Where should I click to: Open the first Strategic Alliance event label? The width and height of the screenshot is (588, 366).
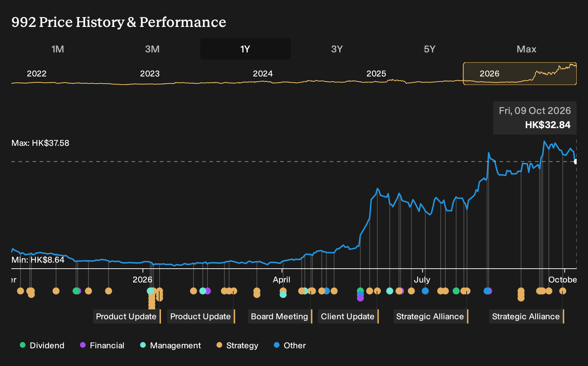tap(431, 316)
